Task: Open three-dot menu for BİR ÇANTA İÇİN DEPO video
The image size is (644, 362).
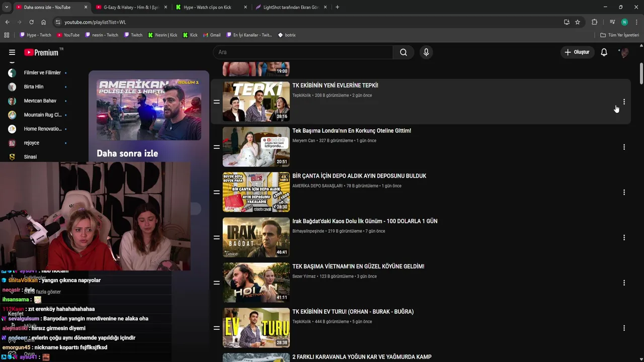Action: point(624,192)
